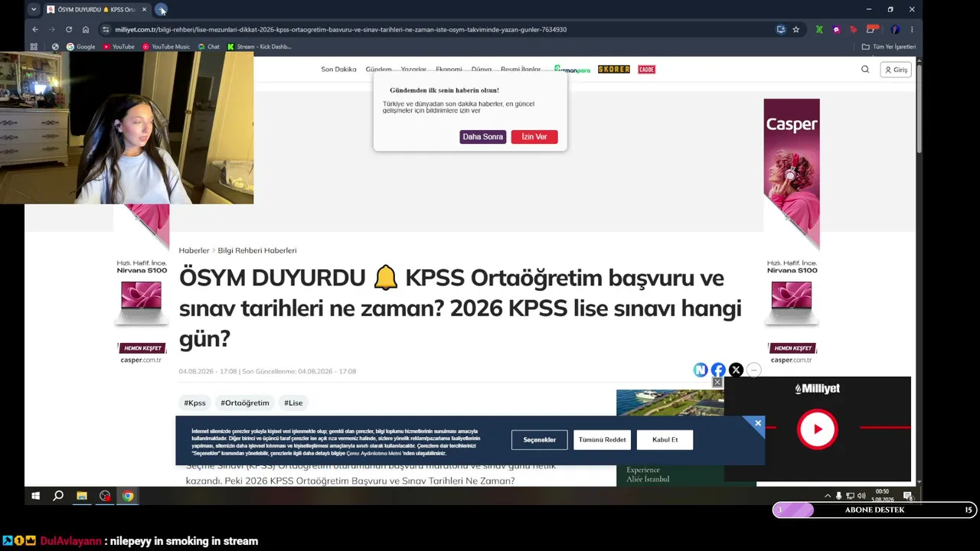Go back using the browser back arrow
Screen dimensions: 980x551
(x=35, y=30)
